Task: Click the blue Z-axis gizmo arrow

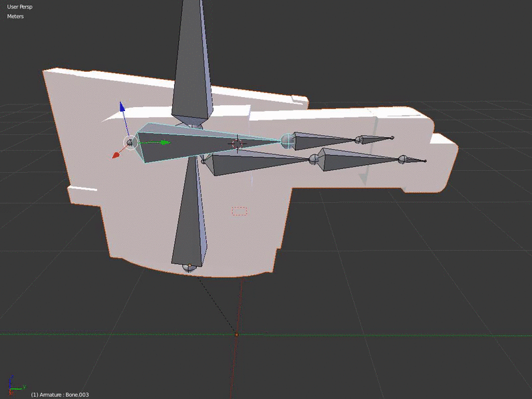Action: [x=122, y=107]
